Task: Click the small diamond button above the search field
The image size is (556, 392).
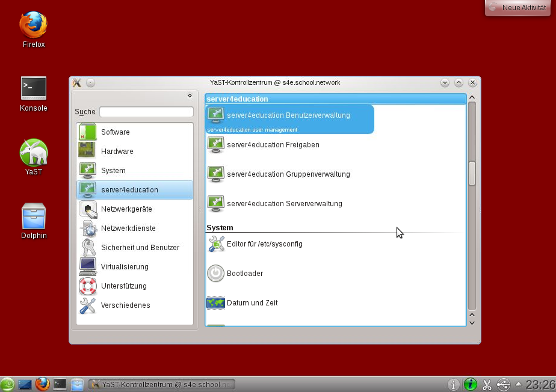Action: pos(190,96)
